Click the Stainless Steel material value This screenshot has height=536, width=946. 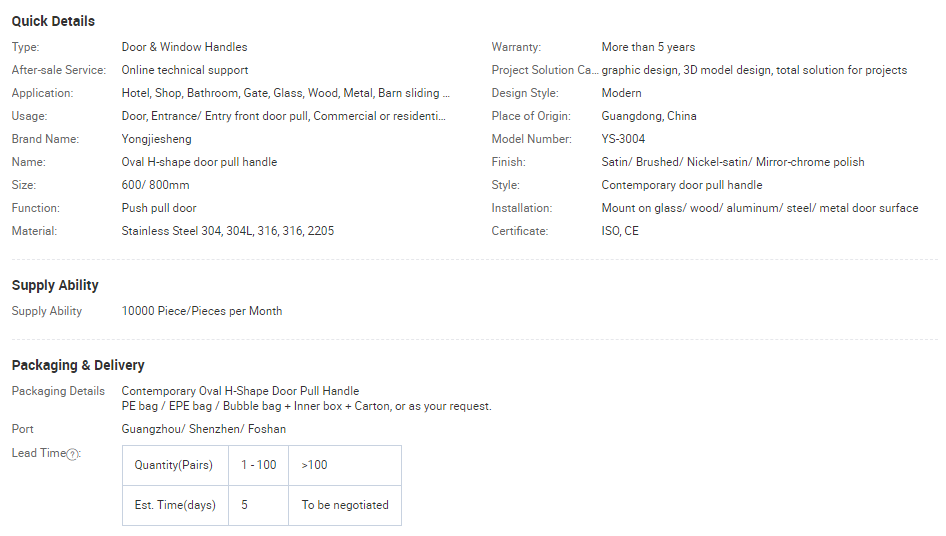227,231
